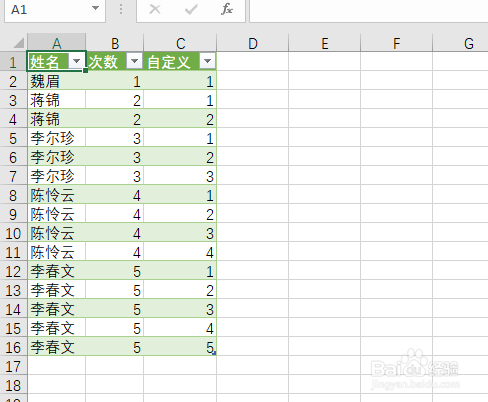
Task: Click the 李尔珍 cell in row 5
Action: point(56,138)
